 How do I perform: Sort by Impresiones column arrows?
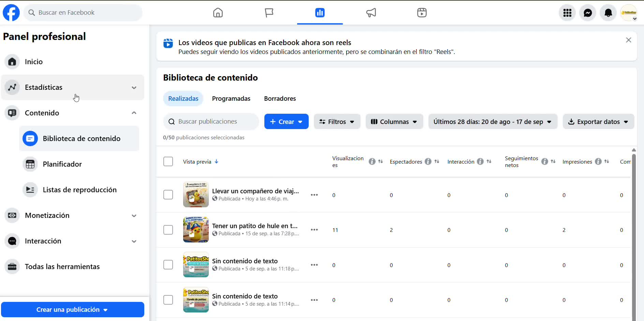point(606,162)
